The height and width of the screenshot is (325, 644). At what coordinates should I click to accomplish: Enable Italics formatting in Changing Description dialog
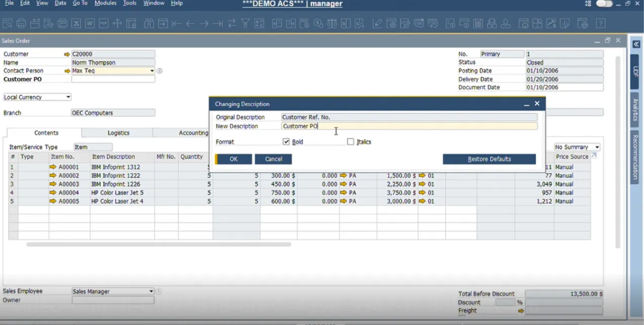pyautogui.click(x=351, y=141)
